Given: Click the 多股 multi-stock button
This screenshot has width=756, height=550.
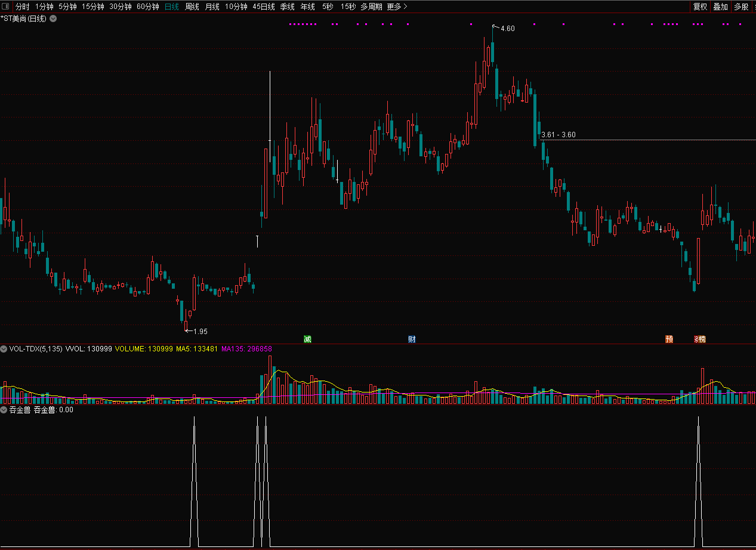Looking at the screenshot, I should [x=740, y=7].
